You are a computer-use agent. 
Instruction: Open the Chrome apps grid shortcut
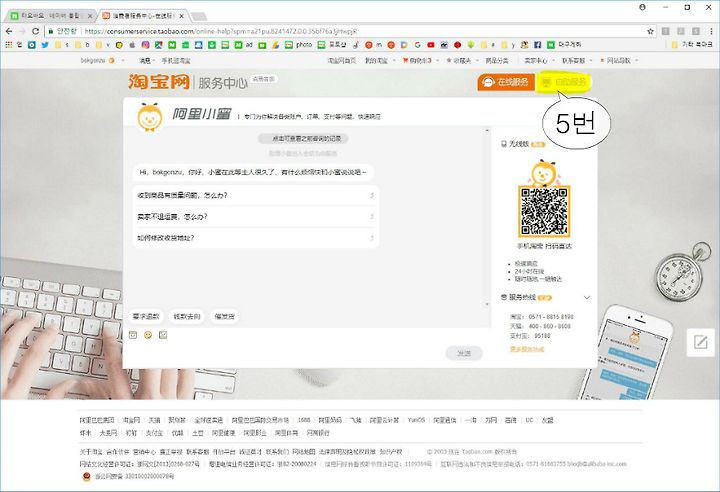click(8, 45)
